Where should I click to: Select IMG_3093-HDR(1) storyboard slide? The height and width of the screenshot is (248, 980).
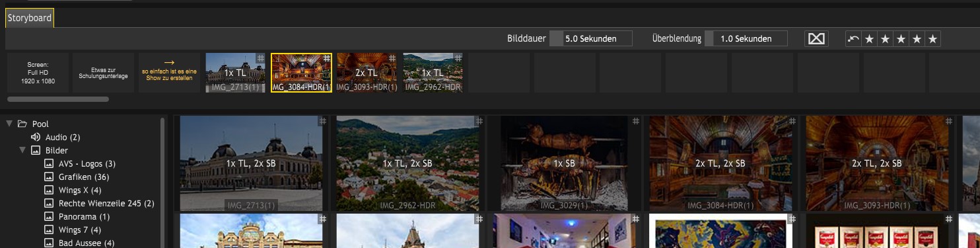pos(367,73)
